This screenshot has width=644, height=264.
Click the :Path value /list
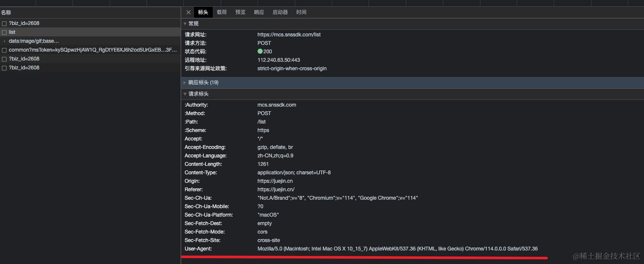tap(261, 122)
